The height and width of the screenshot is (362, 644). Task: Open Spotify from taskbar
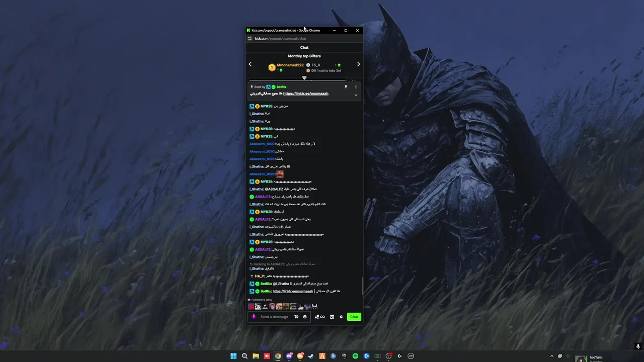(355, 356)
